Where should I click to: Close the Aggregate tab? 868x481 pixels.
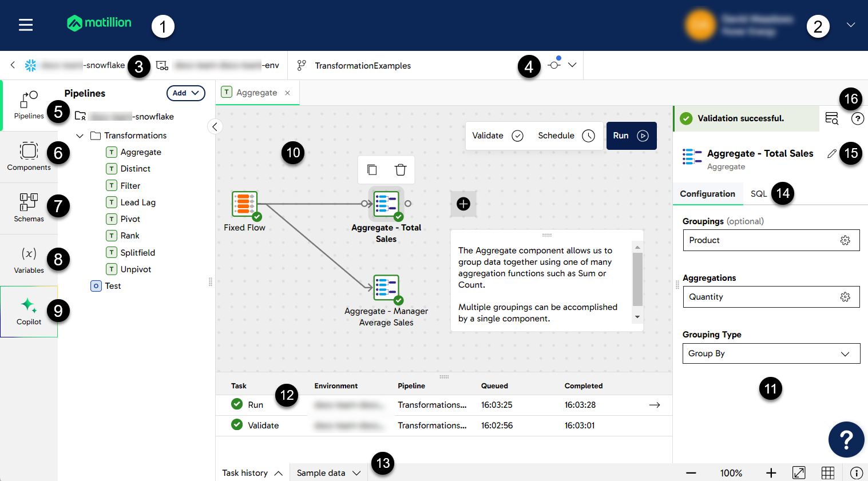pyautogui.click(x=288, y=93)
